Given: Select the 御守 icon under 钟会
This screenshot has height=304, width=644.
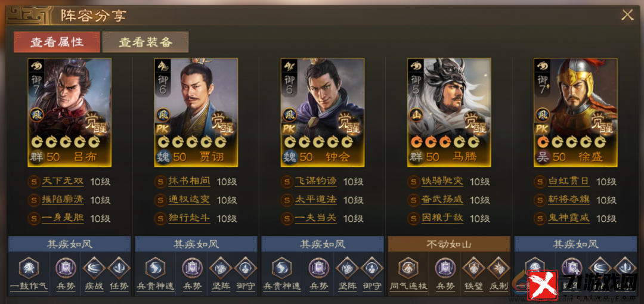Looking at the screenshot, I should click(372, 268).
